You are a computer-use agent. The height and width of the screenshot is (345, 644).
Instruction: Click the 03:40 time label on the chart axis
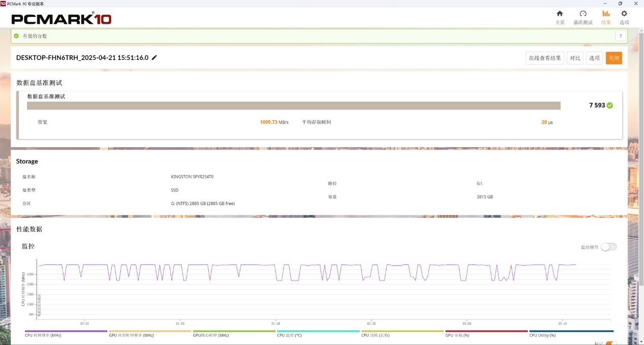pos(562,323)
